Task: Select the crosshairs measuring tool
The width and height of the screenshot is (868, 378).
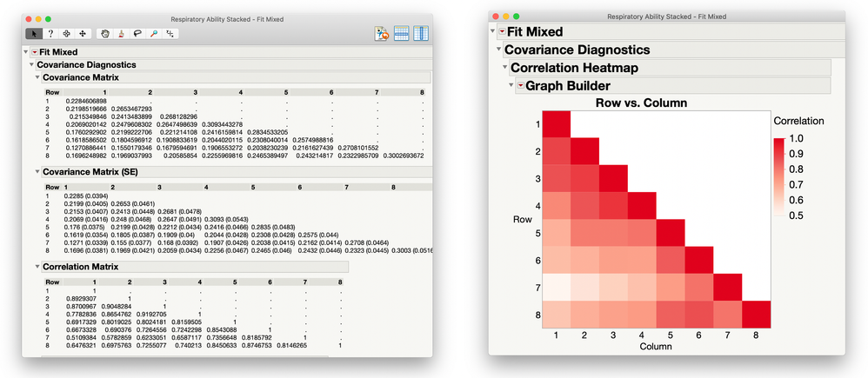Action: click(x=170, y=34)
